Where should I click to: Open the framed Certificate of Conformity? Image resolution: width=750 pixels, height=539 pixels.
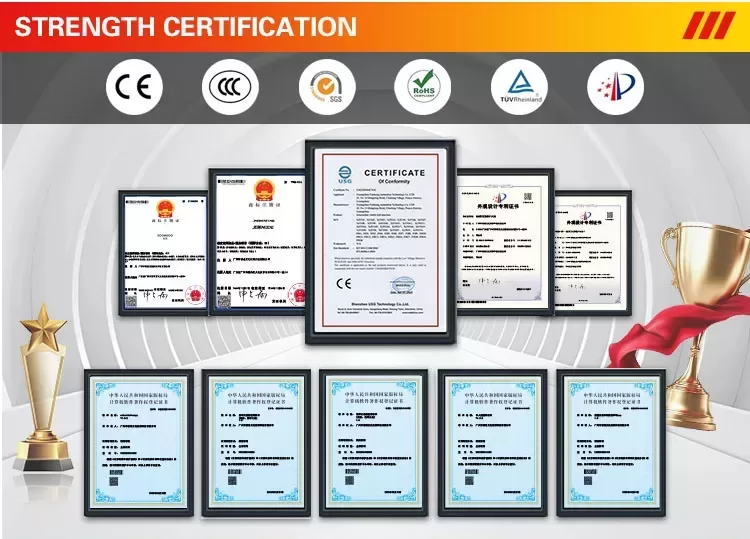click(x=381, y=242)
